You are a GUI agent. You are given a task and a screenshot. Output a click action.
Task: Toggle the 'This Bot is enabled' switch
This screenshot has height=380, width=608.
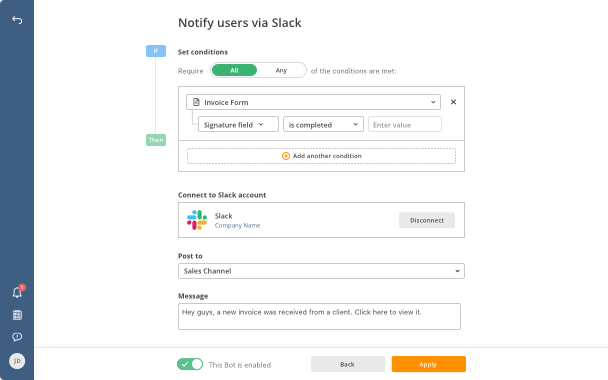190,364
